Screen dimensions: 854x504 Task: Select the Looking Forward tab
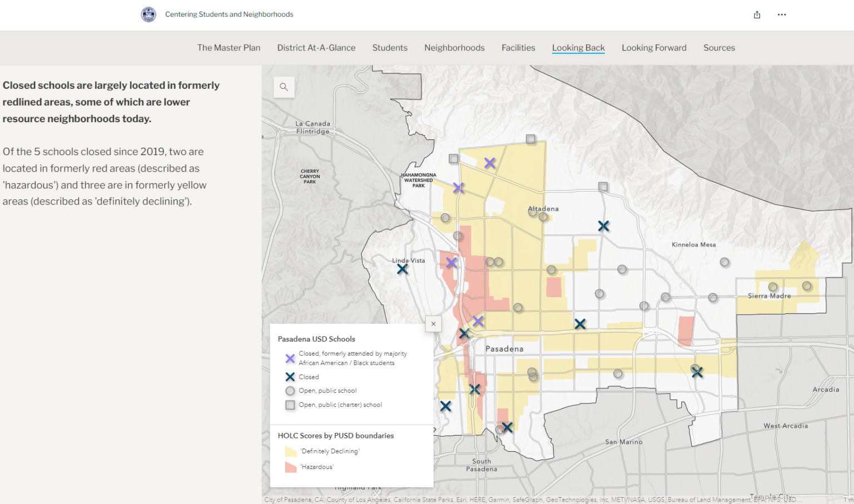[x=654, y=48]
